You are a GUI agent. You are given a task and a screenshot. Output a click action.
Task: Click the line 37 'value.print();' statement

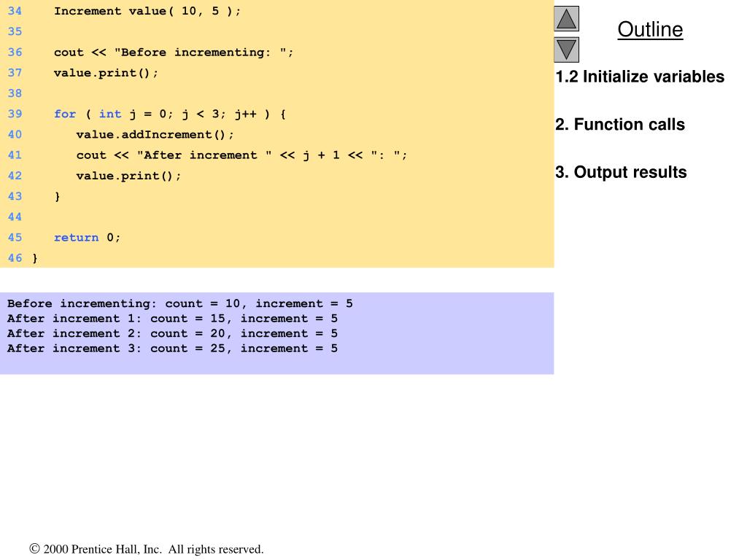click(106, 73)
